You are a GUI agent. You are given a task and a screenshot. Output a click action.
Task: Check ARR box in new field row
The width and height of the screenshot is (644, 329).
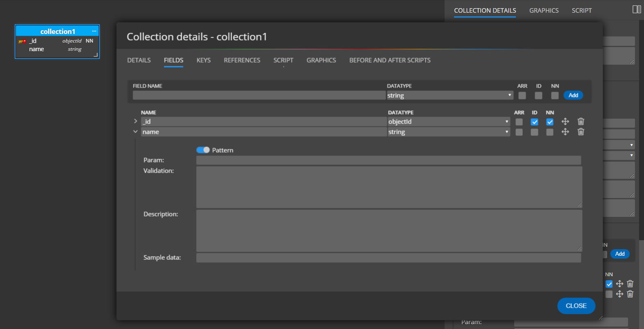(x=522, y=95)
